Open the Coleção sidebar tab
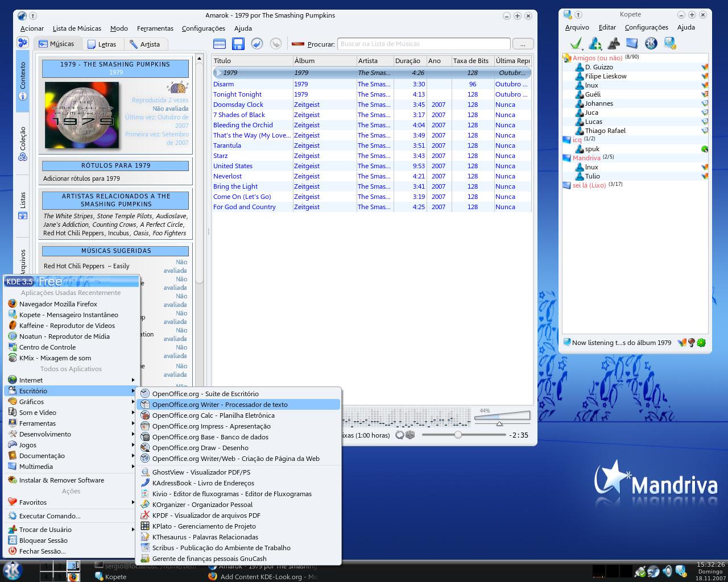The width and height of the screenshot is (728, 582). pyautogui.click(x=23, y=143)
